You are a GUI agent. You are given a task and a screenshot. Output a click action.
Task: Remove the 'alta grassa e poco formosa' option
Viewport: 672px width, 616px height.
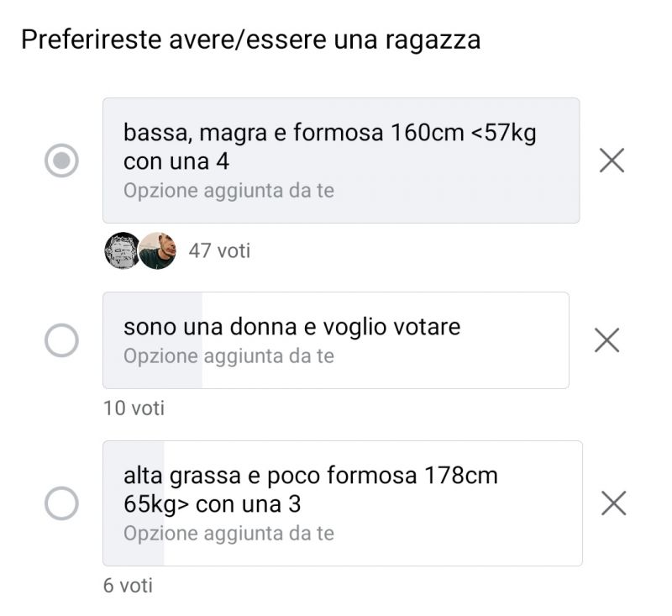point(614,503)
